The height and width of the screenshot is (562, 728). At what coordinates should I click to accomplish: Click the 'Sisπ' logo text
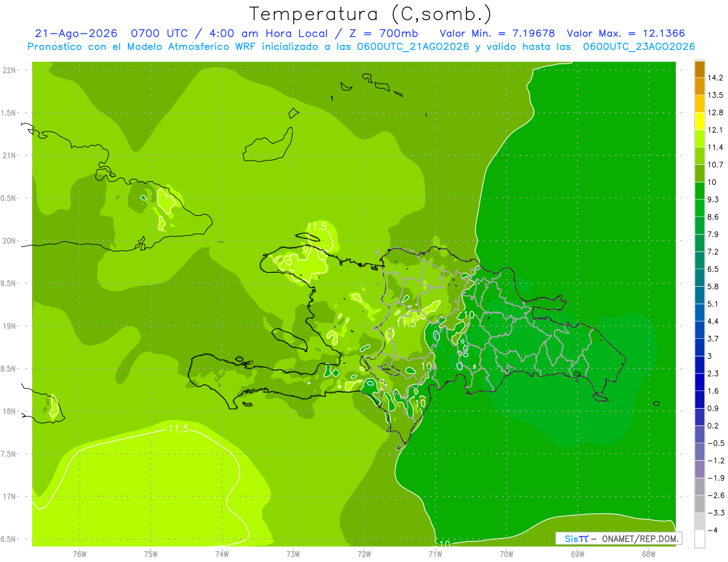[x=576, y=538]
